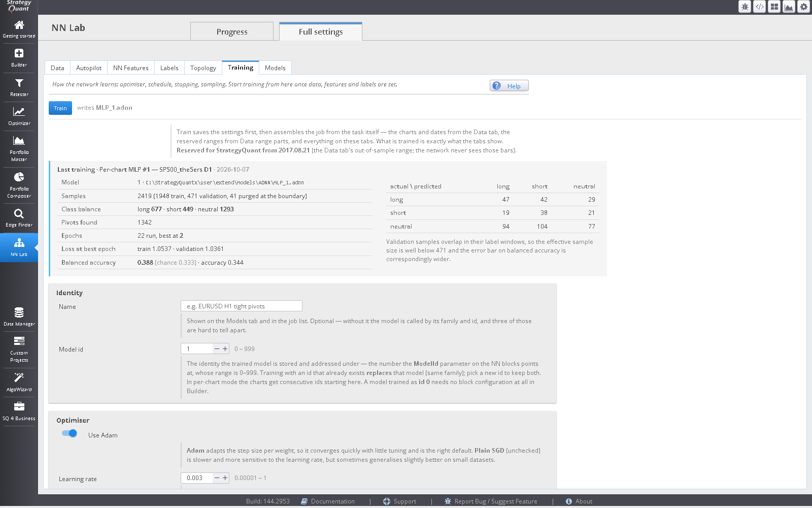812x508 pixels.
Task: Decrease Model id with minus button
Action: pos(217,349)
